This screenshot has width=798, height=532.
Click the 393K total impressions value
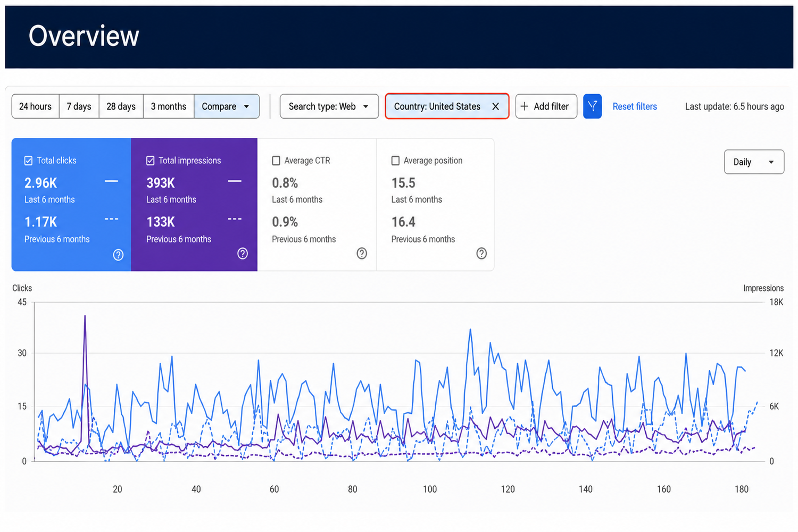tap(161, 183)
